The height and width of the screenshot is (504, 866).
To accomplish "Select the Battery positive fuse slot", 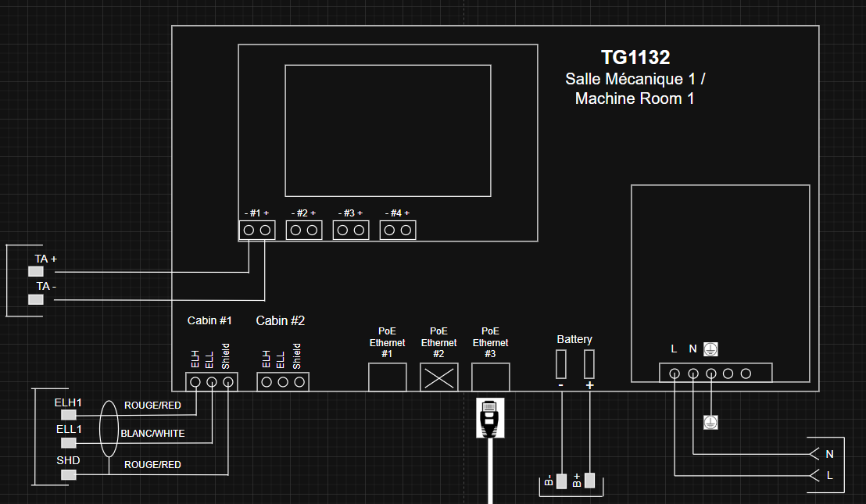I will (x=589, y=364).
